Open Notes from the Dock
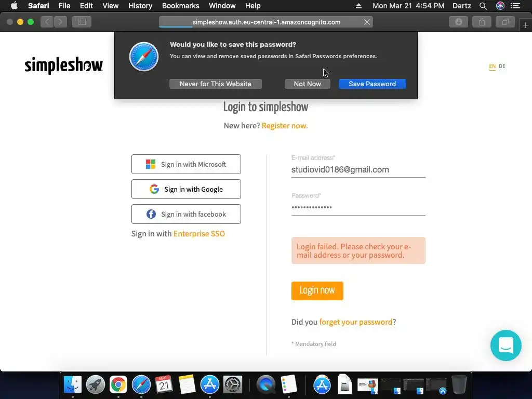This screenshot has width=532, height=399. point(187,385)
